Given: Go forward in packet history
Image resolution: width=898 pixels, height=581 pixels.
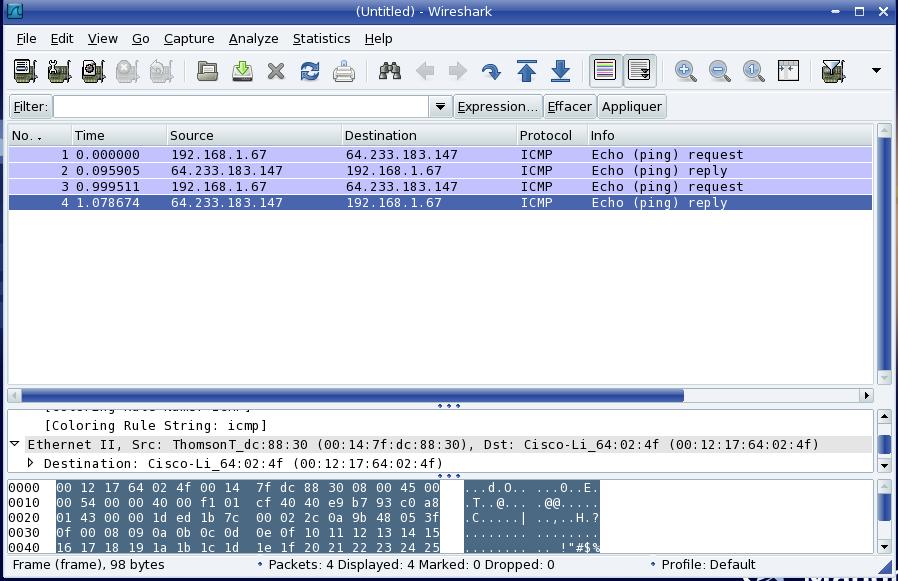Looking at the screenshot, I should [x=458, y=71].
